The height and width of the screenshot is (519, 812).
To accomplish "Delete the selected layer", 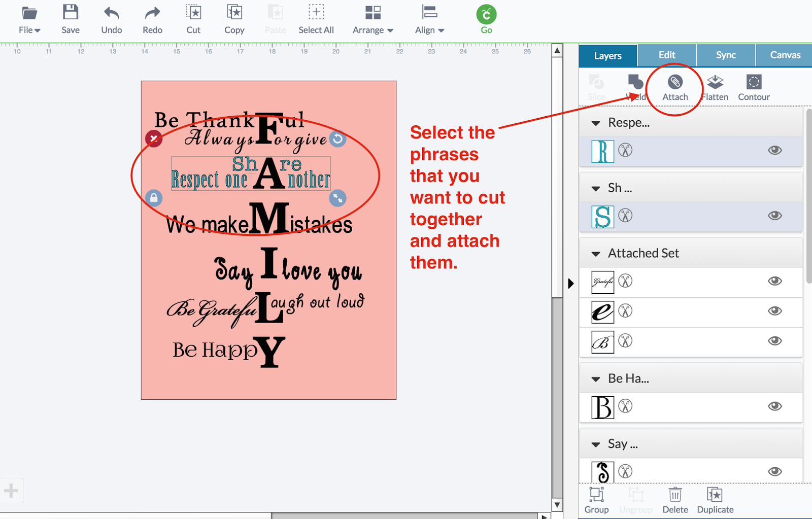I will (x=675, y=500).
